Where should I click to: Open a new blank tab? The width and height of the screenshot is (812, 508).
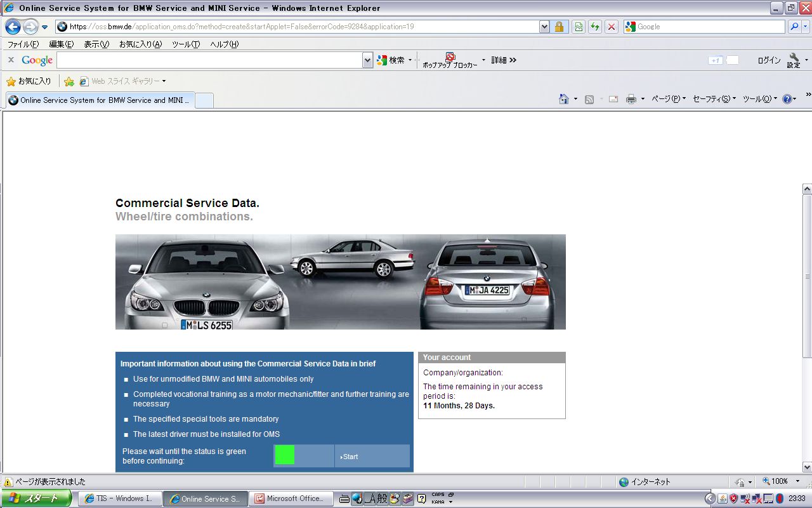204,100
